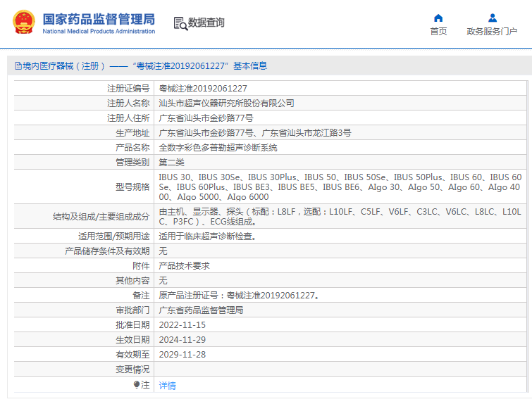Screen dimensions: 532x404
Task: Open the 政务服务门户 text link
Action: point(492,32)
